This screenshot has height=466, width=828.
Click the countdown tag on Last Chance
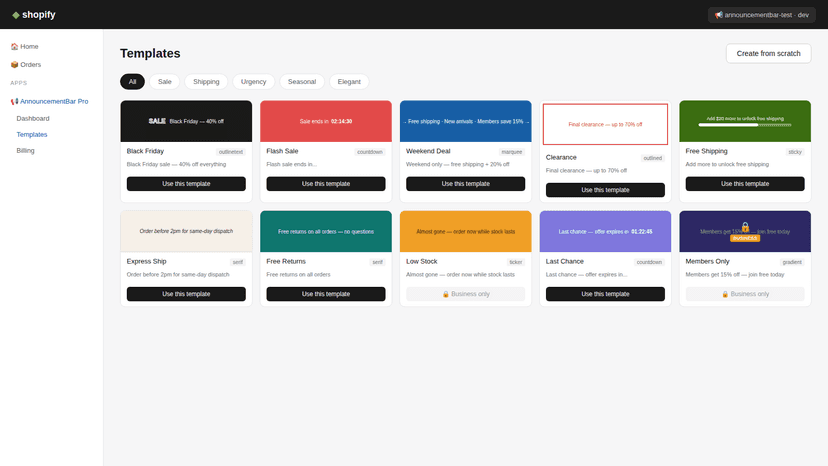(x=649, y=262)
